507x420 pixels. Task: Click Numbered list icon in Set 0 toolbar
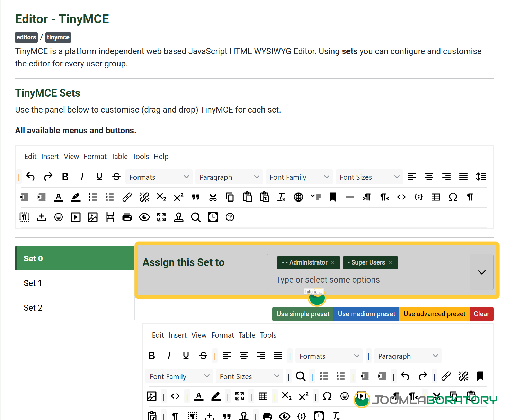tap(341, 376)
